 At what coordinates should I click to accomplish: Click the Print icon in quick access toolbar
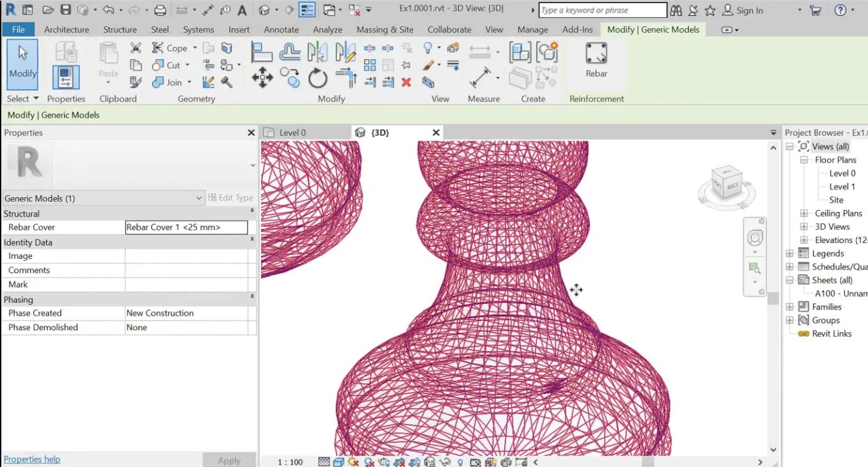[x=160, y=10]
